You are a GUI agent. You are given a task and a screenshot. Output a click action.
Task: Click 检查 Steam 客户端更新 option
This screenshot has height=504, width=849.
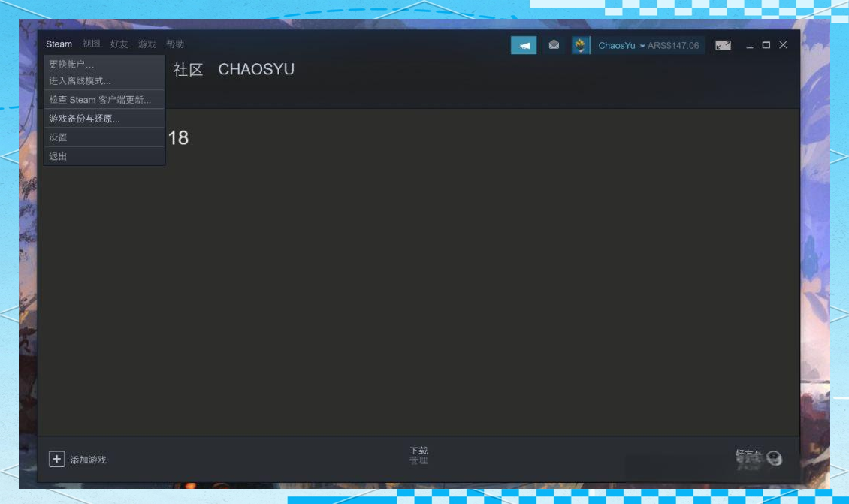100,100
